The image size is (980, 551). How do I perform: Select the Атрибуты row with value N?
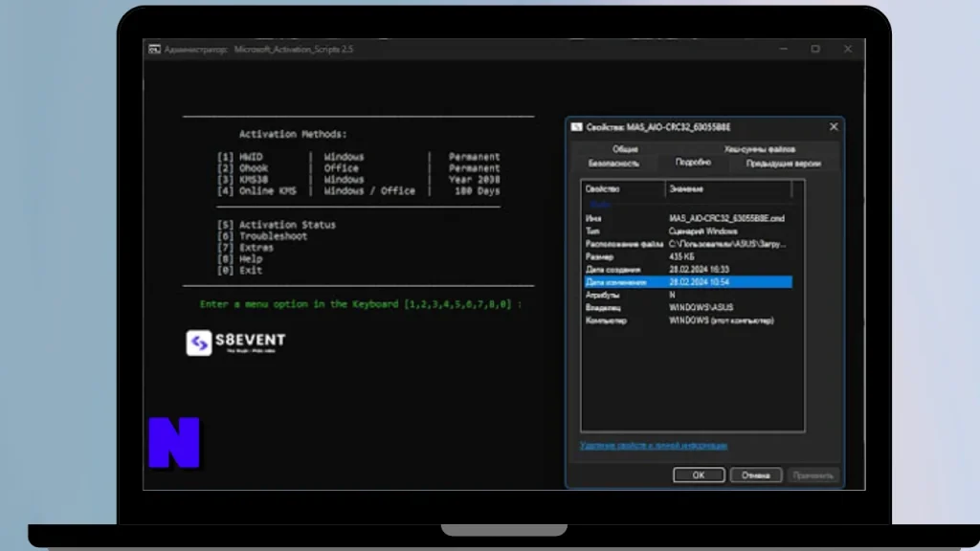tap(687, 295)
